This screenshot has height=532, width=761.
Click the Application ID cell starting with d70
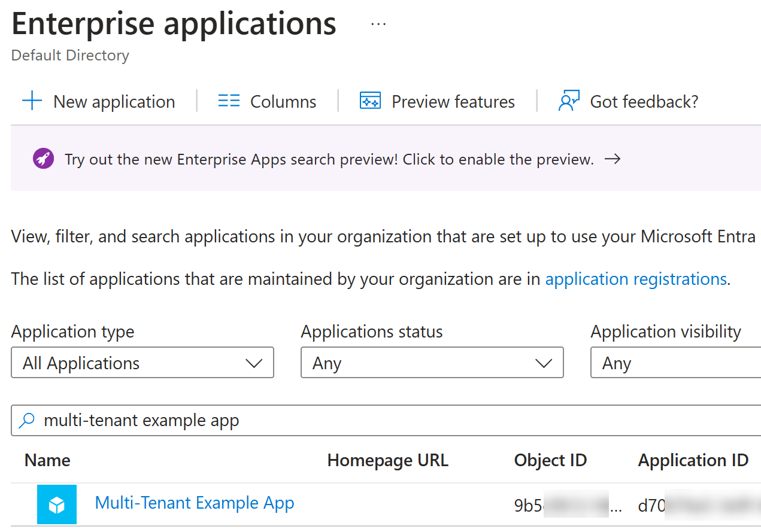tap(699, 506)
